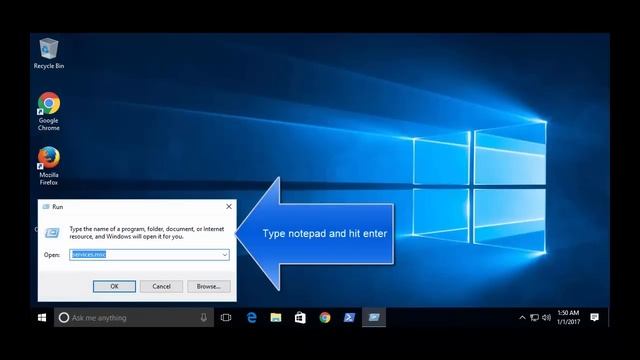Open the volume tray icon
The width and height of the screenshot is (640, 360).
coord(547,318)
